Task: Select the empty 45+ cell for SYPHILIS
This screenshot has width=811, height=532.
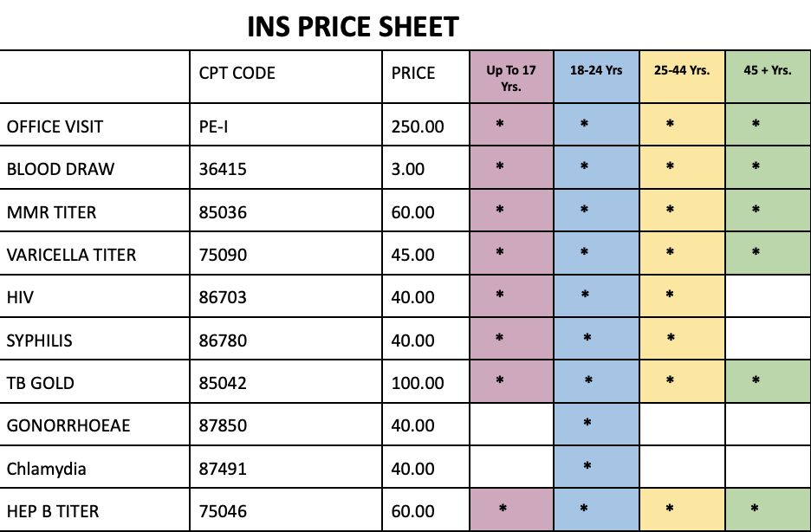Action: [x=768, y=339]
